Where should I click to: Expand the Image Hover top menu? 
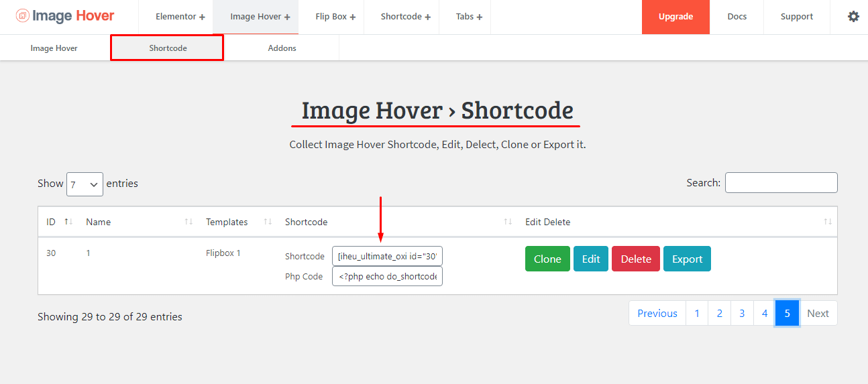260,17
